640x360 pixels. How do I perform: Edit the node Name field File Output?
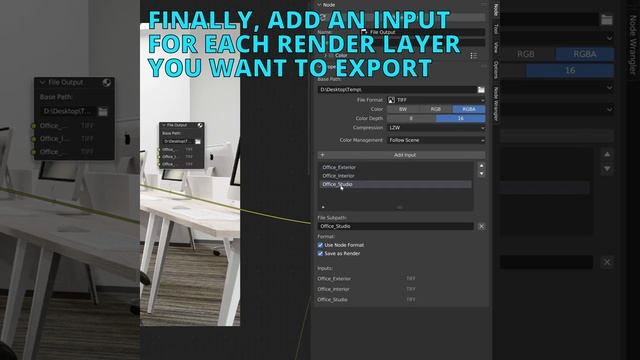pos(422,32)
